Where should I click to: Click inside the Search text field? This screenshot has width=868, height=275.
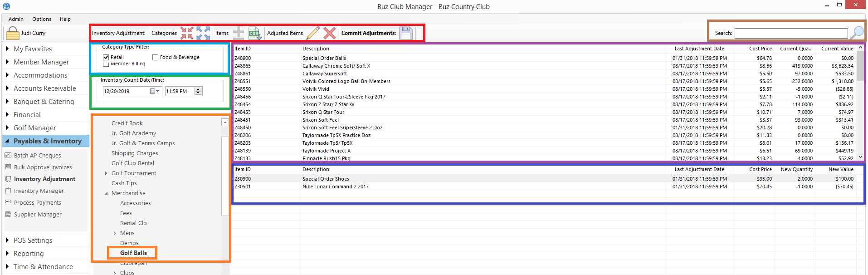pyautogui.click(x=791, y=33)
